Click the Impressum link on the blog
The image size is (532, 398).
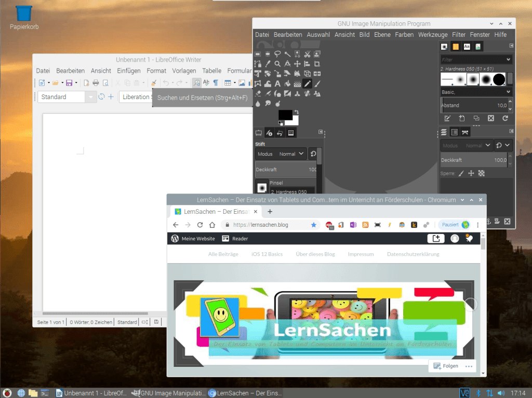pyautogui.click(x=361, y=254)
